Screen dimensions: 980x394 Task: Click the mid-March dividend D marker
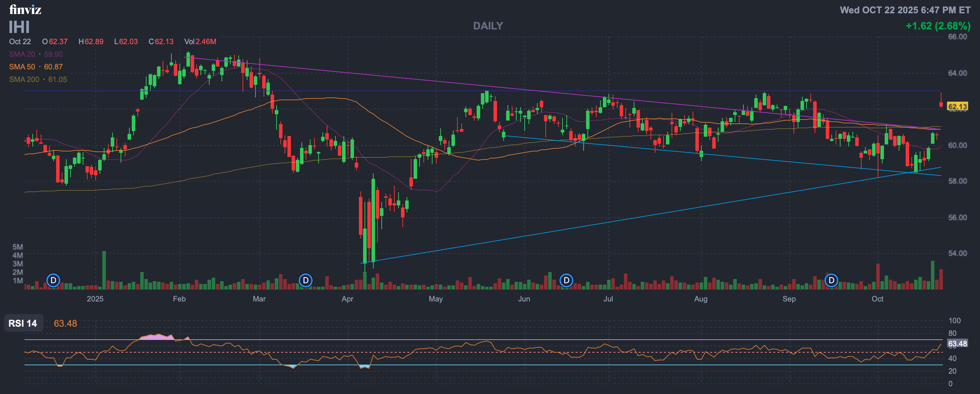[x=306, y=281]
